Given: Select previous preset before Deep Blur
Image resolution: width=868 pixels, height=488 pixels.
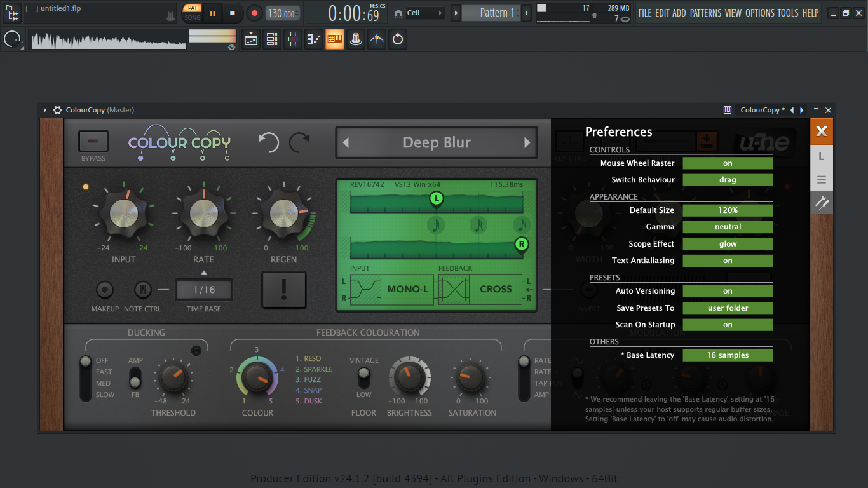Looking at the screenshot, I should click(x=346, y=143).
